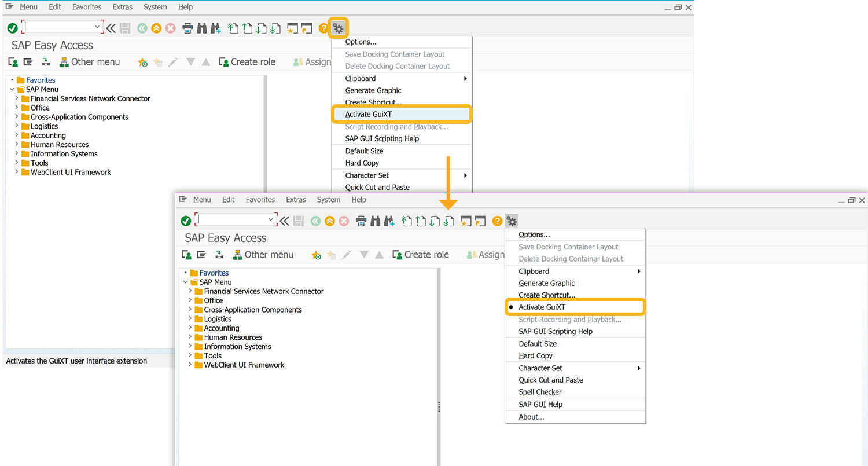The width and height of the screenshot is (868, 466).
Task: Open the command field dropdown in the front window
Action: click(271, 220)
